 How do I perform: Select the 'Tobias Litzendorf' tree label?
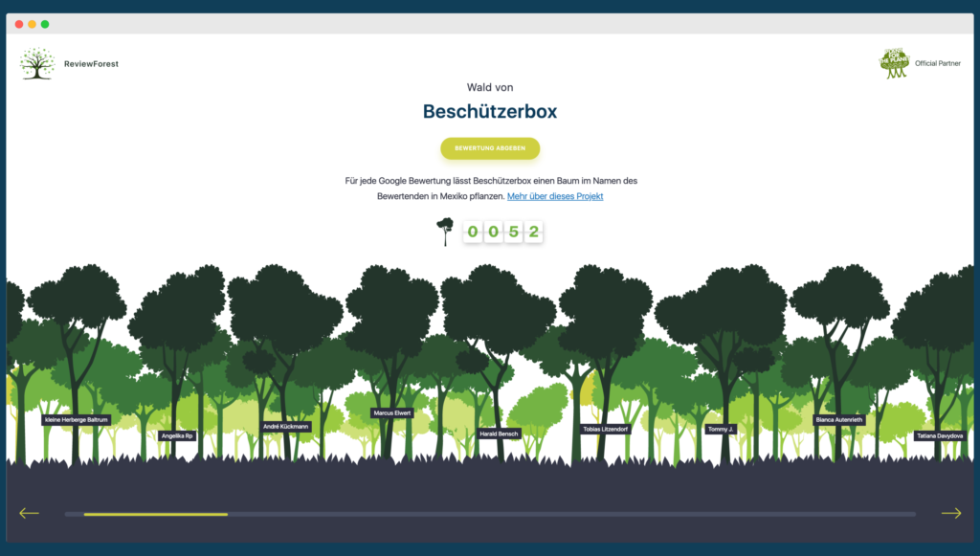coord(605,429)
